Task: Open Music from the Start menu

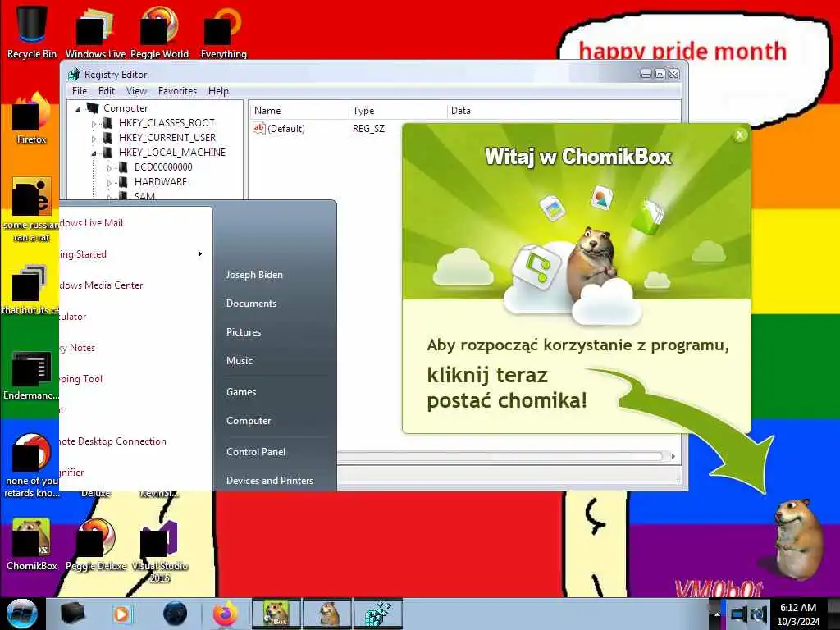Action: tap(239, 361)
